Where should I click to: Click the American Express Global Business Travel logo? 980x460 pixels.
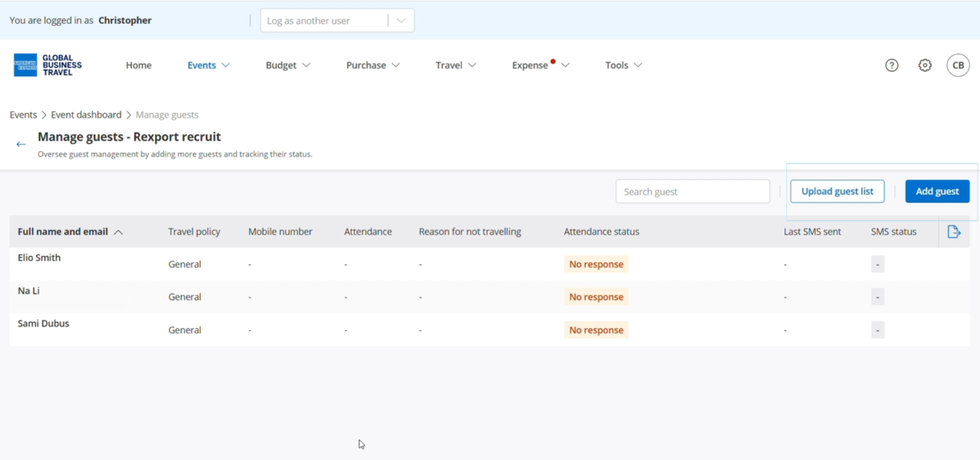(x=48, y=65)
